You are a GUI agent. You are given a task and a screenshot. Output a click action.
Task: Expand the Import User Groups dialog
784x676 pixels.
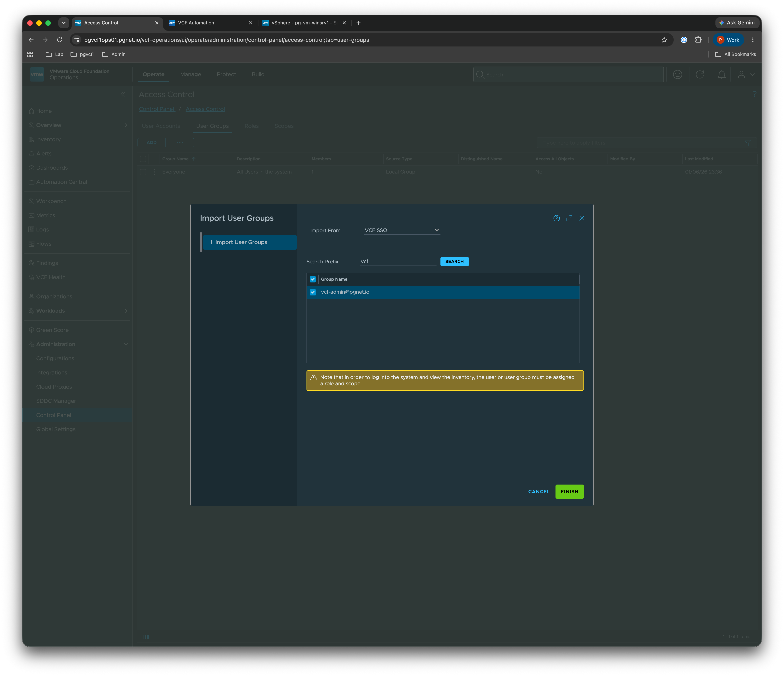[569, 218]
